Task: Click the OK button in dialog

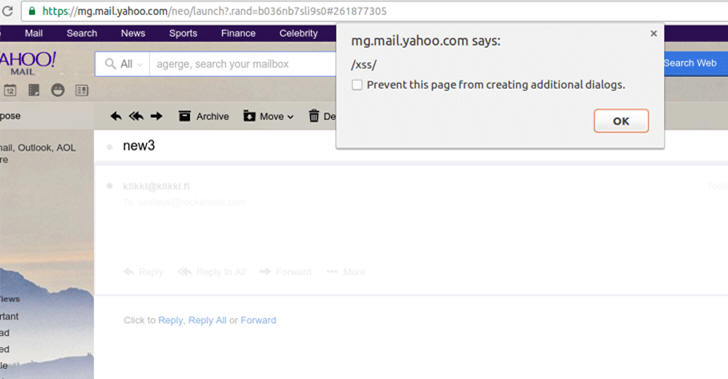Action: click(x=621, y=121)
